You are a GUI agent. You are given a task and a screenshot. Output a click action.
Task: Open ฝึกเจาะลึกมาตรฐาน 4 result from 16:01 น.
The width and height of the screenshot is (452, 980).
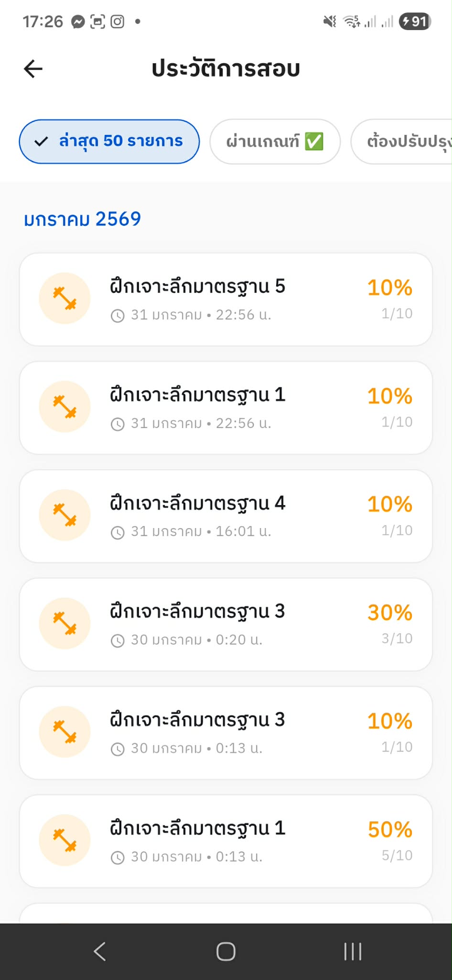pyautogui.click(x=197, y=504)
